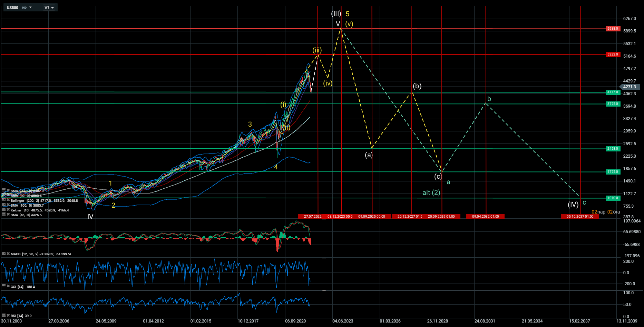Click the US500 symbol name
644x327 pixels.
point(13,8)
